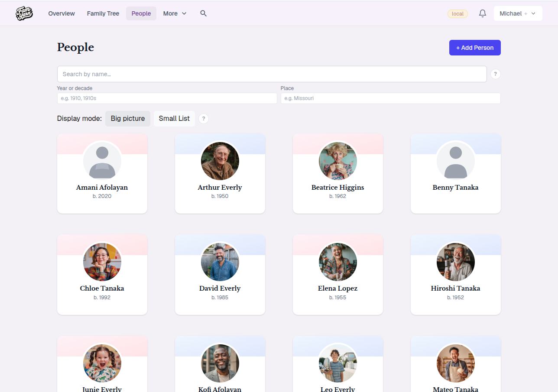Open Mateo Tanaka's photo
This screenshot has height=392, width=558.
coord(456,363)
